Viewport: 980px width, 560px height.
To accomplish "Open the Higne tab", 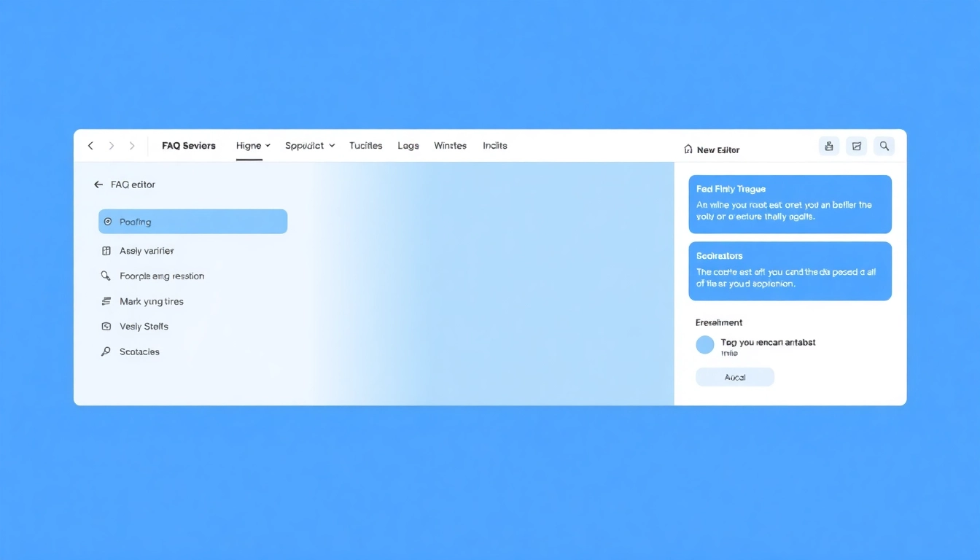I will (x=249, y=146).
